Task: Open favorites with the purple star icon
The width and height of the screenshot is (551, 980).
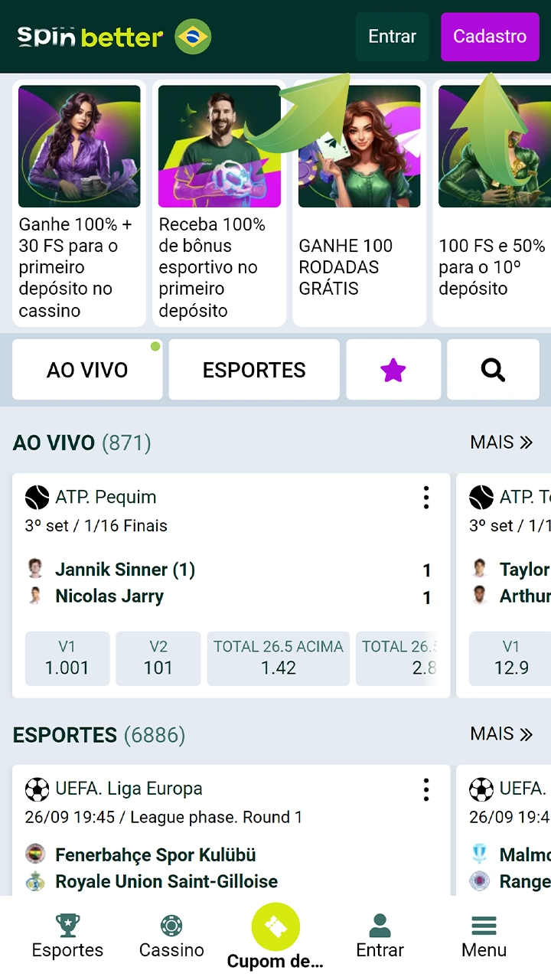Action: click(x=393, y=370)
